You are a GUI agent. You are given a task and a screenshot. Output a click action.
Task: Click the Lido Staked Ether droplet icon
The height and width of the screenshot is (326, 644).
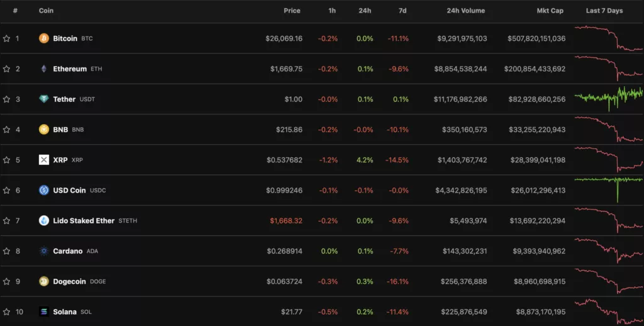44,221
